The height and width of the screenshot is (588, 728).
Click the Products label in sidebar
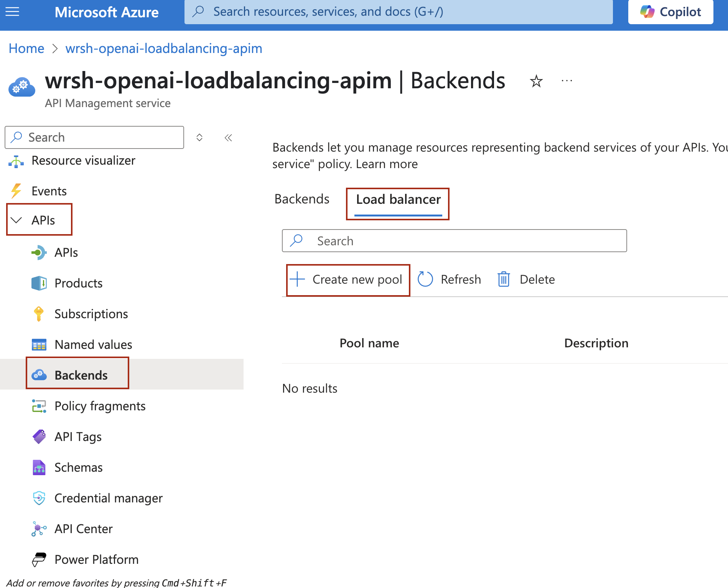tap(79, 283)
